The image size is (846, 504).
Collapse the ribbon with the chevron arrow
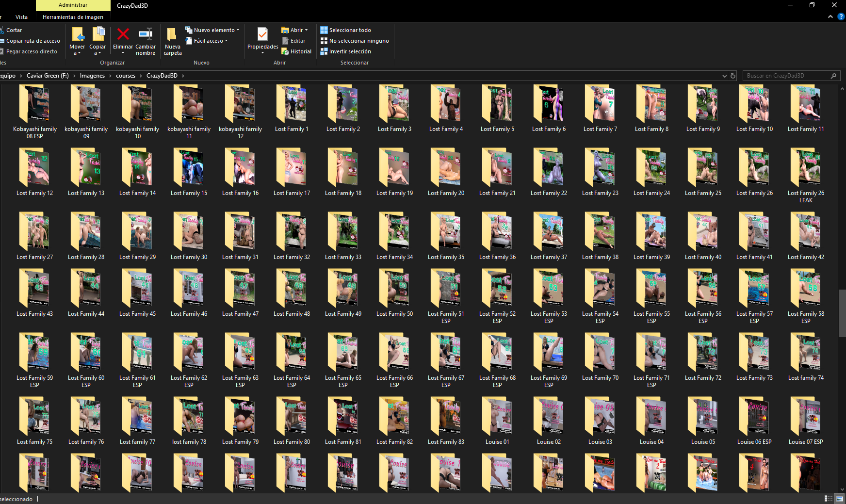tap(830, 16)
